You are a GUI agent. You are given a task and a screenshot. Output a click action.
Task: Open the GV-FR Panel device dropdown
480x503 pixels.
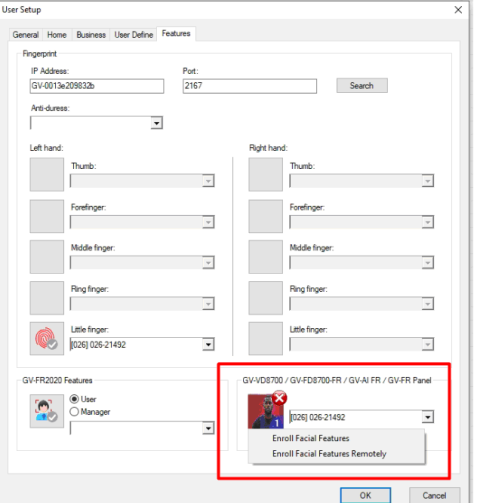pyautogui.click(x=427, y=417)
